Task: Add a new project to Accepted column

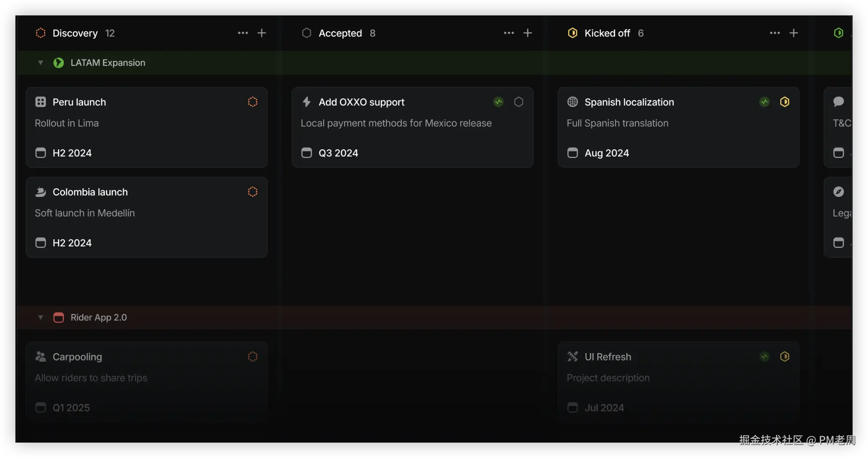Action: (x=528, y=33)
